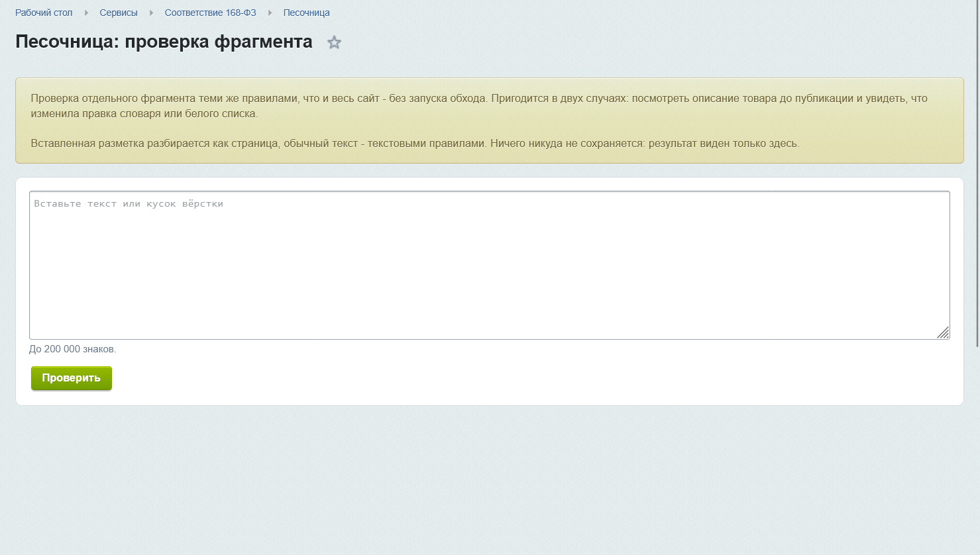Open the Рабочий стол breadcrumb link
The width and height of the screenshot is (980, 555).
coord(44,13)
